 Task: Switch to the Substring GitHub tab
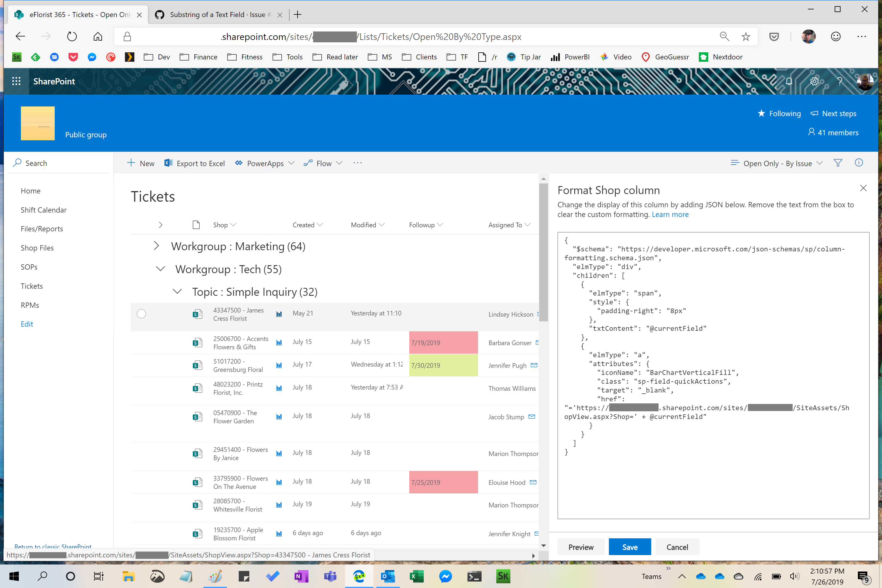[x=218, y=15]
